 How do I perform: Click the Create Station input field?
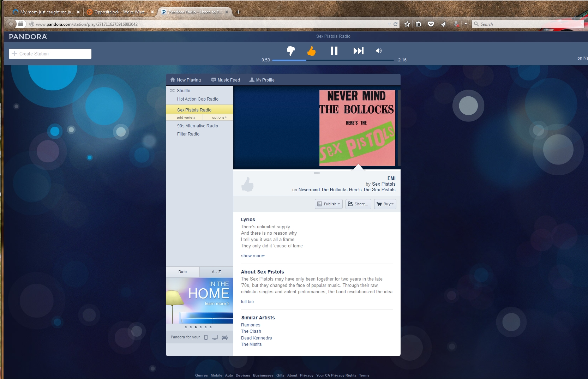[x=50, y=54]
